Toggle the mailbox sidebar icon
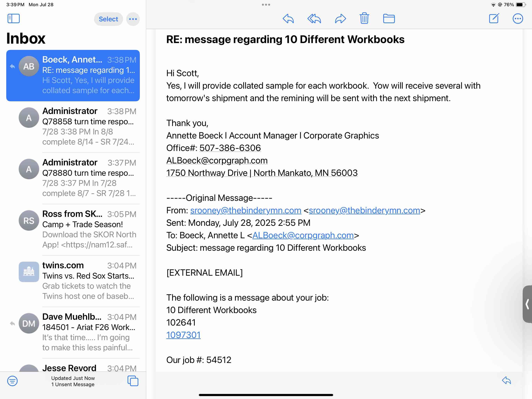 (x=13, y=19)
